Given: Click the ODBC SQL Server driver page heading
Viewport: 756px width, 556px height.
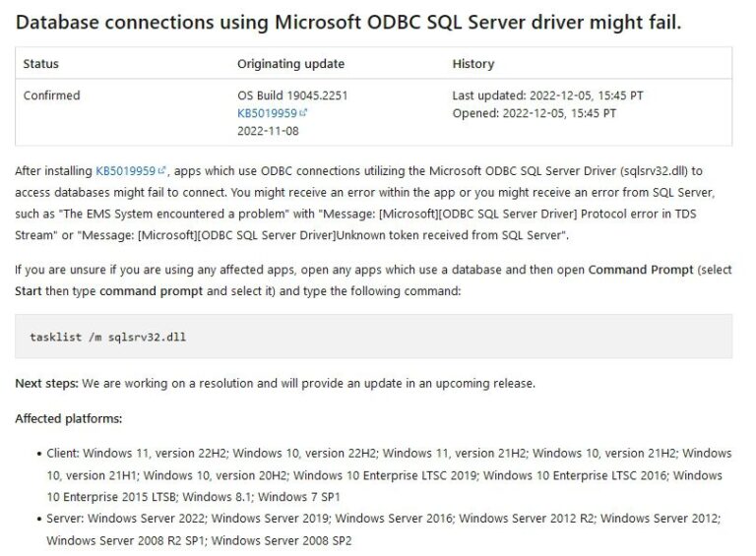Looking at the screenshot, I should [x=348, y=22].
